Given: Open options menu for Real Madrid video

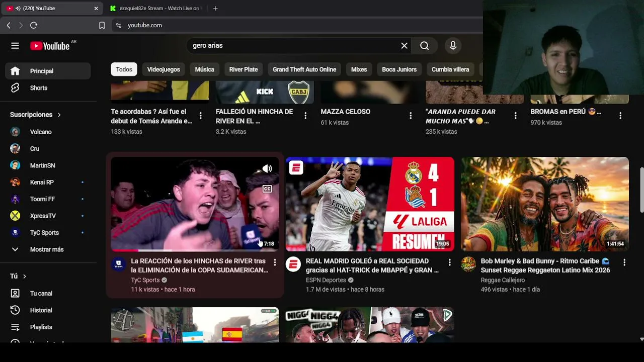Looking at the screenshot, I should pos(449,262).
